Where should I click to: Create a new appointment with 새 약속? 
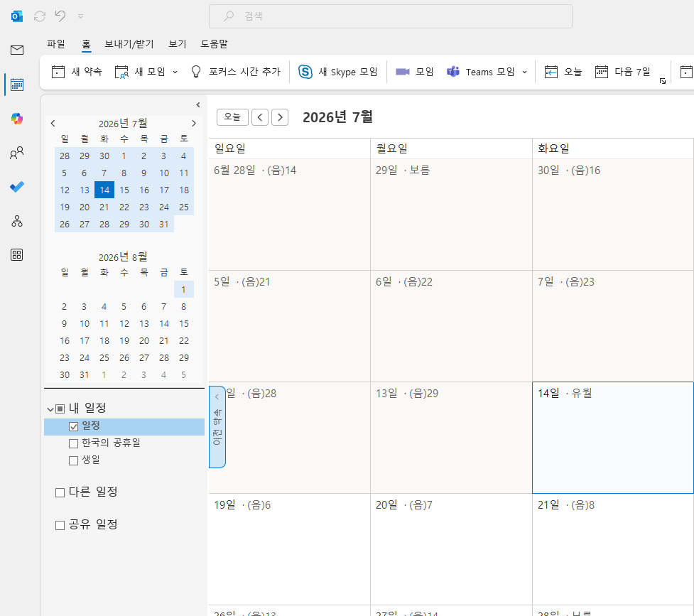pos(77,72)
